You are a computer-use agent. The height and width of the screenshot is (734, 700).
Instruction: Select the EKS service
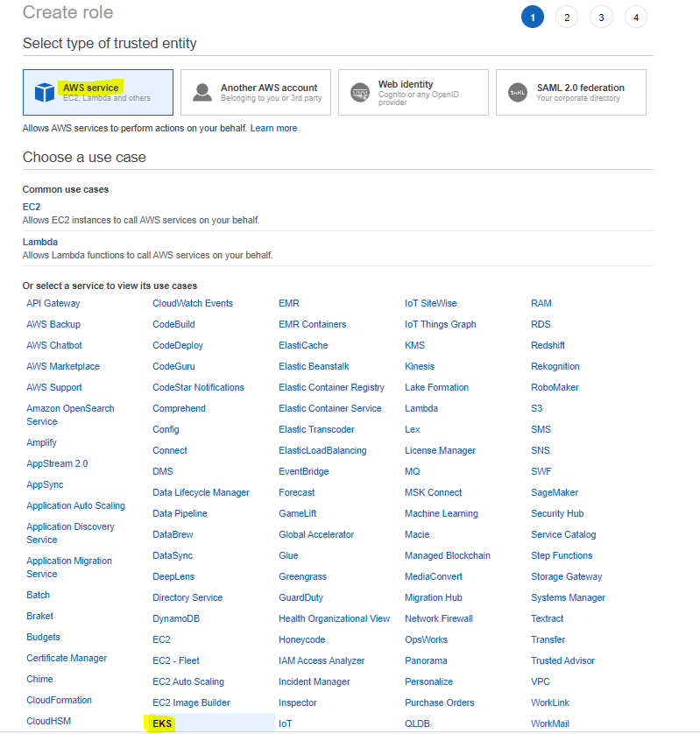click(x=162, y=723)
